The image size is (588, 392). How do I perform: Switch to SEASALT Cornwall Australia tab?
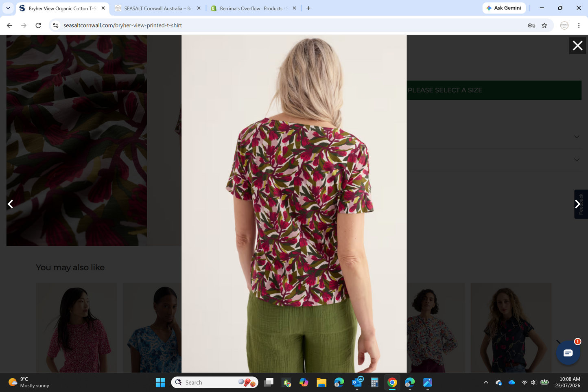pyautogui.click(x=158, y=8)
